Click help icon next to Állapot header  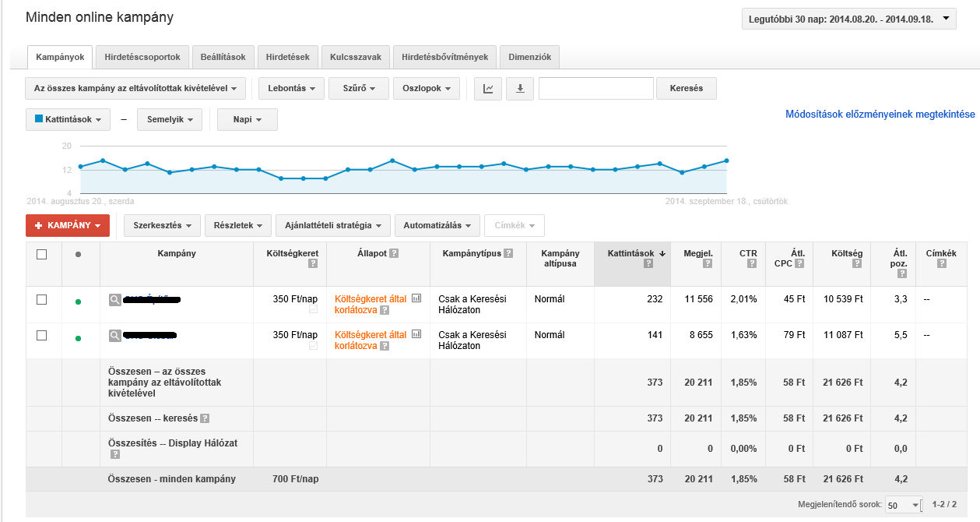(x=394, y=253)
